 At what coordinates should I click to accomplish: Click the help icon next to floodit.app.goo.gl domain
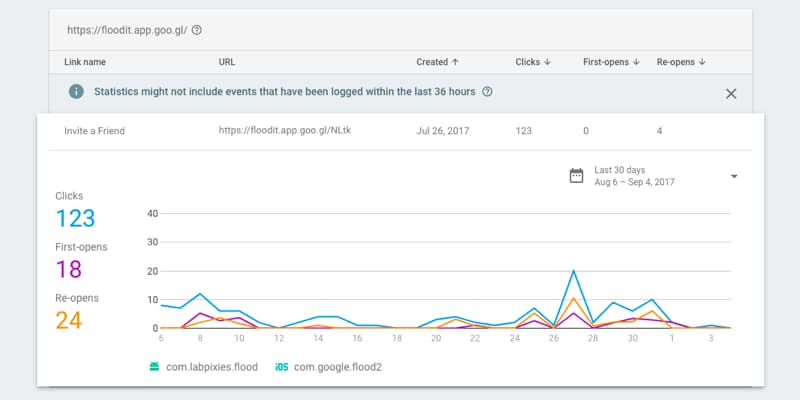(196, 30)
